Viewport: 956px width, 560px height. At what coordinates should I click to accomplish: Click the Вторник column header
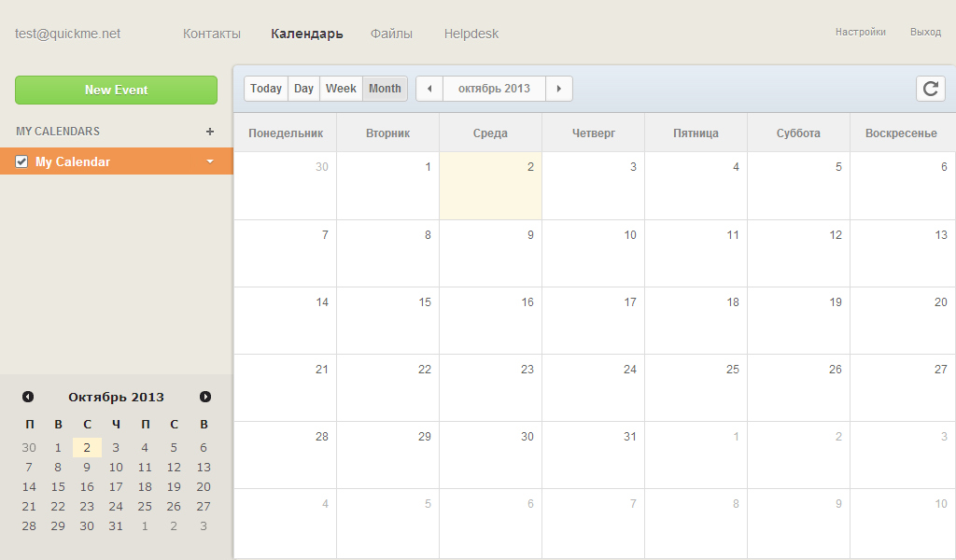[387, 133]
